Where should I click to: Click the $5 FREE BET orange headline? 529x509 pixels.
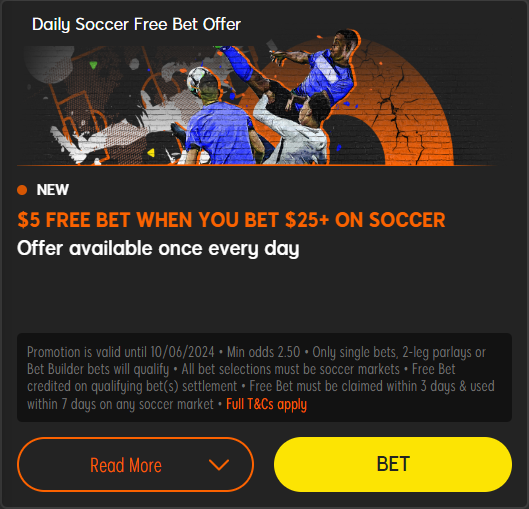coord(231,220)
